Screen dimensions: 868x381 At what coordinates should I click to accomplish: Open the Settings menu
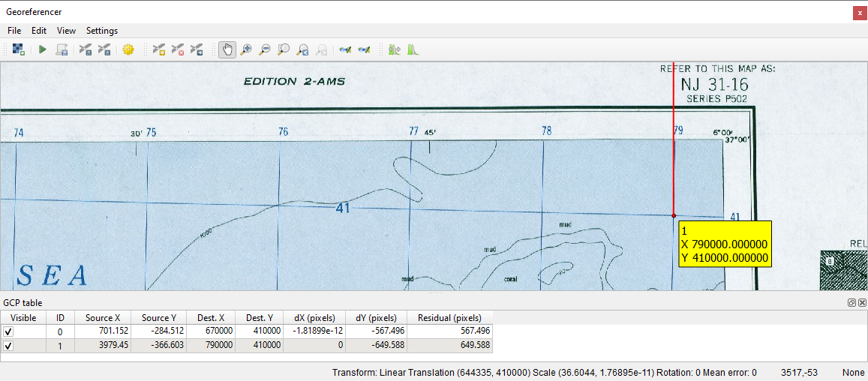[x=102, y=31]
